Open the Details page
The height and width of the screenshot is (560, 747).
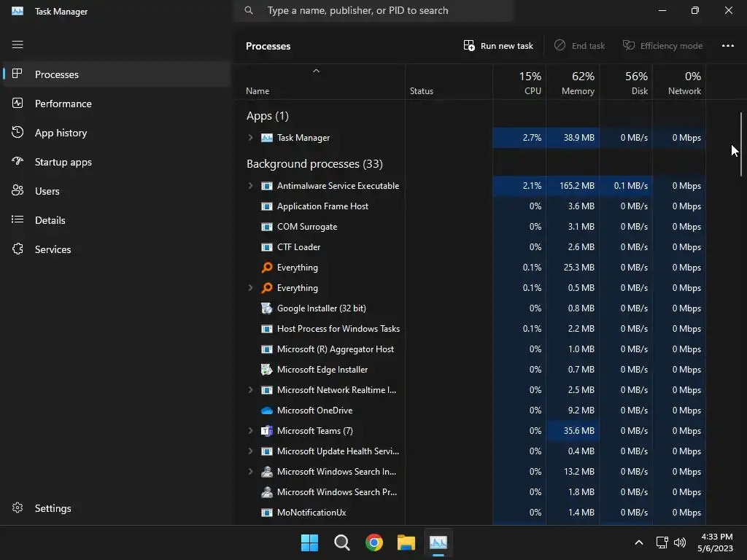(117, 220)
